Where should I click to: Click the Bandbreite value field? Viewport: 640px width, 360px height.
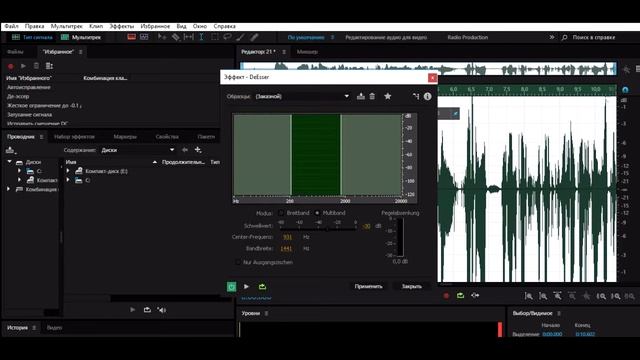pos(286,249)
